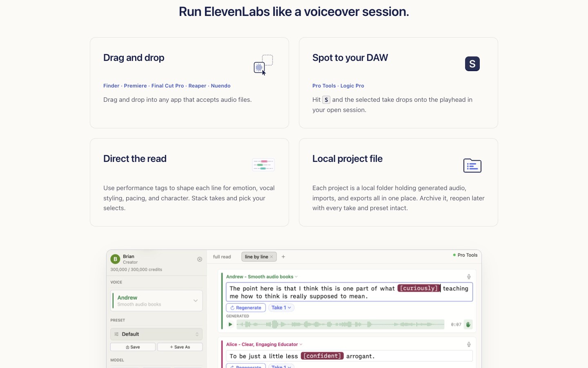Click Pro Tools under the Spot to your DAW heading
588x368 pixels.
click(x=324, y=86)
